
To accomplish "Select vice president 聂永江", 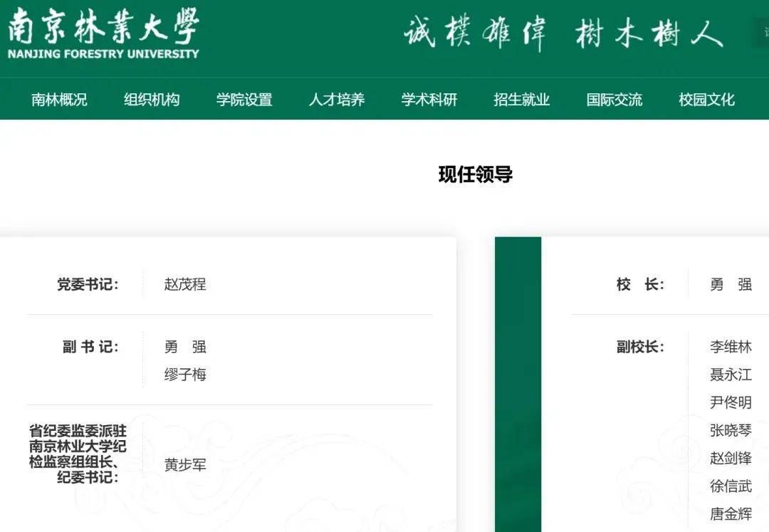I will pyautogui.click(x=731, y=375).
